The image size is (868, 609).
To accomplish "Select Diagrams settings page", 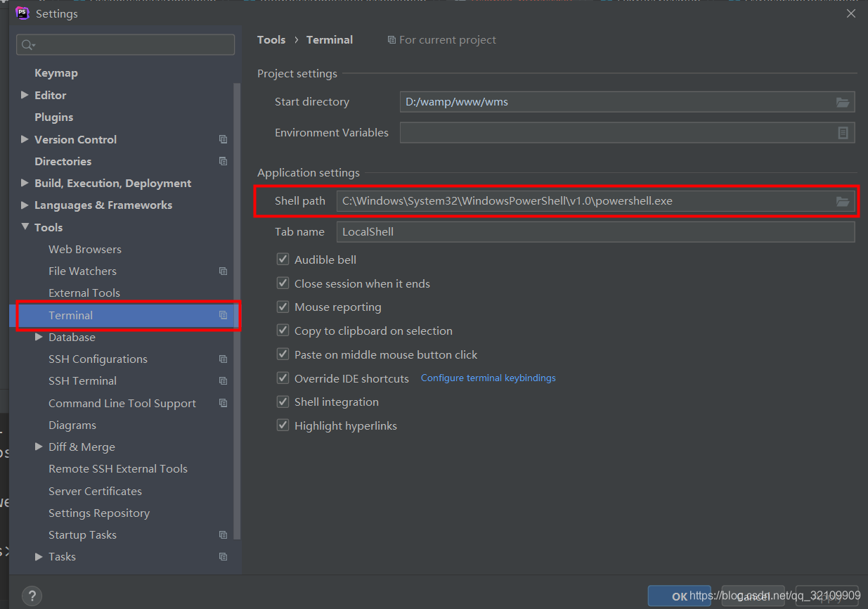I will point(72,425).
